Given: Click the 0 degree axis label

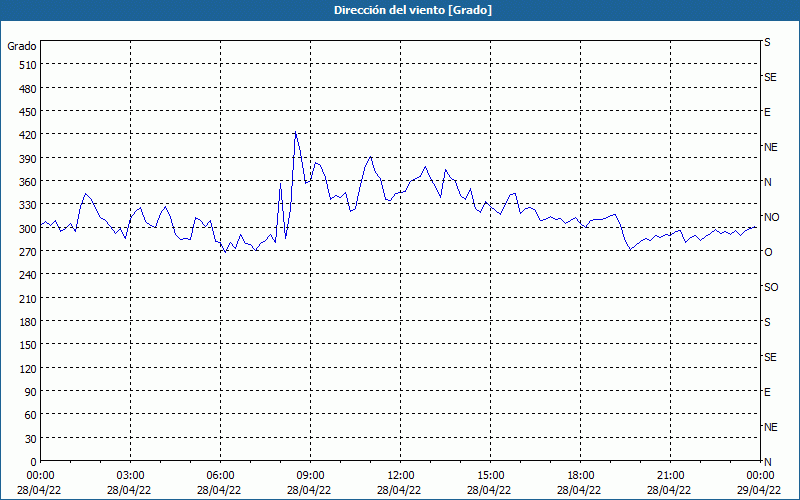Looking at the screenshot, I should pyautogui.click(x=34, y=462).
